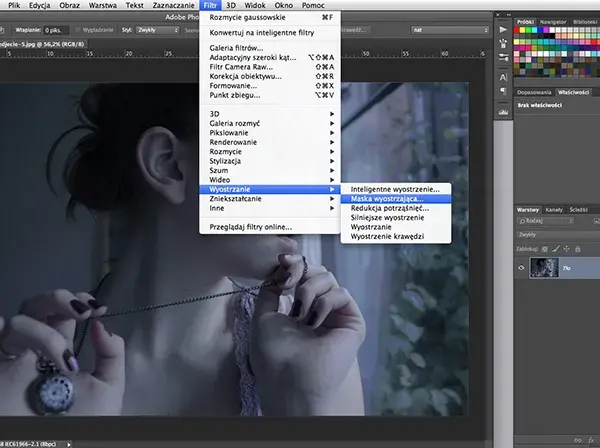This screenshot has height=448, width=600.
Task: Open the Tekst menu
Action: tap(135, 5)
